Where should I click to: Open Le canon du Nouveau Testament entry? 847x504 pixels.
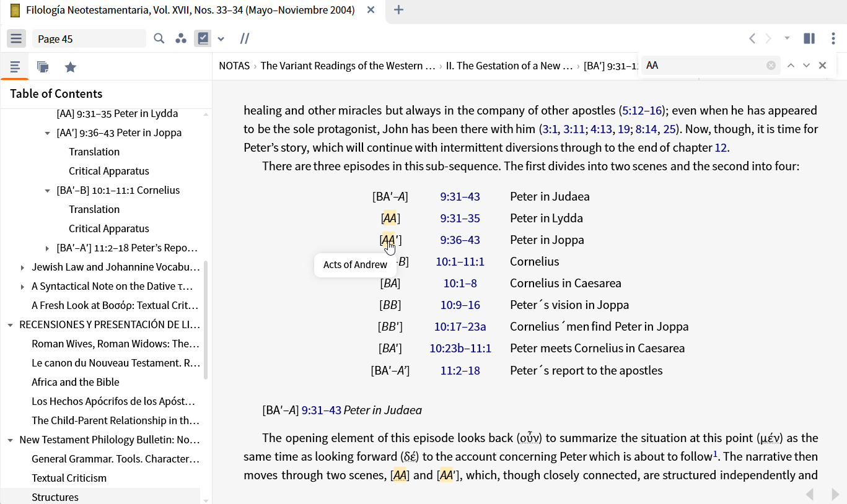[x=116, y=363]
